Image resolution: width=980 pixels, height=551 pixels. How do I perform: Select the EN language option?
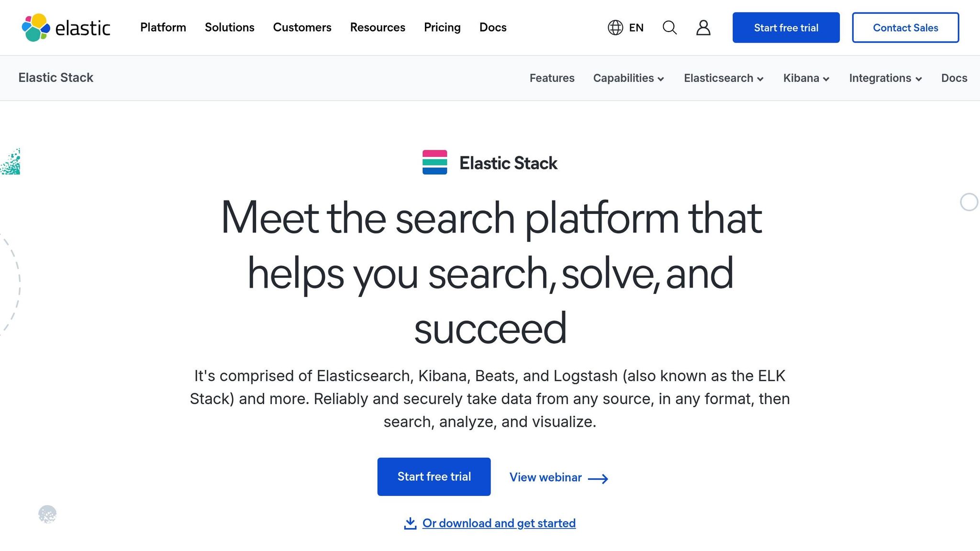(636, 28)
